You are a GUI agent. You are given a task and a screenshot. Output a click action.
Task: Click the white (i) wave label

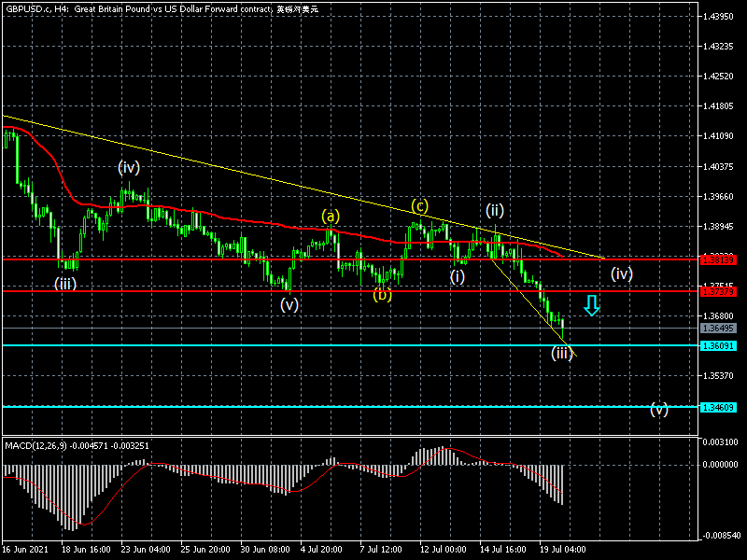[458, 276]
